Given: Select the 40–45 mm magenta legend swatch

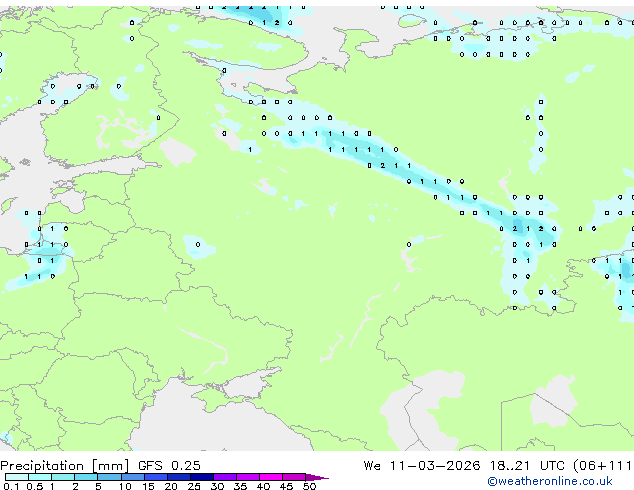Looking at the screenshot, I should point(271,477).
